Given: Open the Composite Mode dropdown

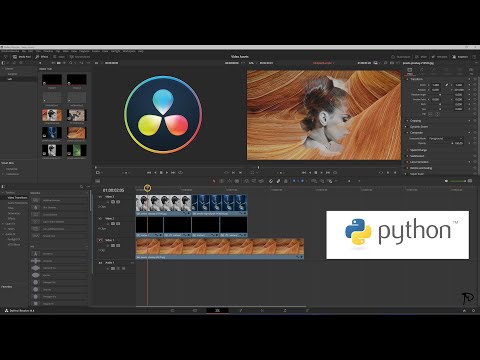Looking at the screenshot, I should (x=446, y=138).
